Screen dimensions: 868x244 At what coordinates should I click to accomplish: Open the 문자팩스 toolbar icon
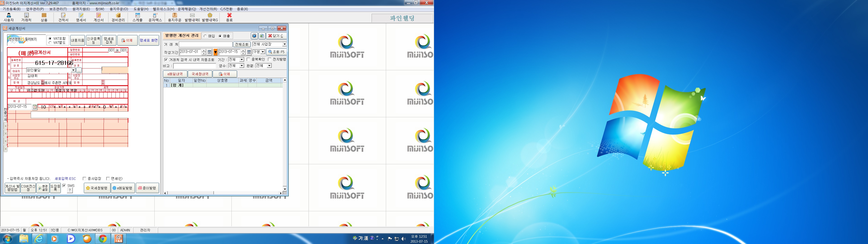[x=155, y=18]
